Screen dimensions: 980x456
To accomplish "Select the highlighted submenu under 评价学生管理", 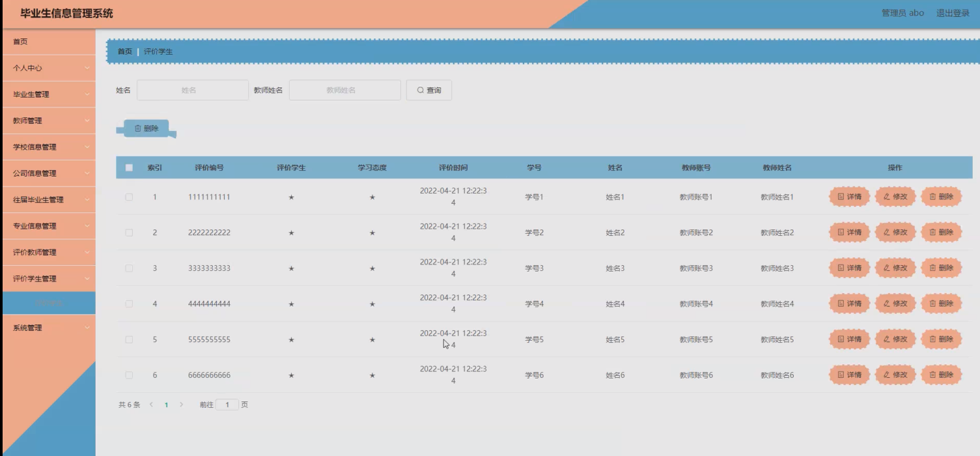I will coord(49,303).
